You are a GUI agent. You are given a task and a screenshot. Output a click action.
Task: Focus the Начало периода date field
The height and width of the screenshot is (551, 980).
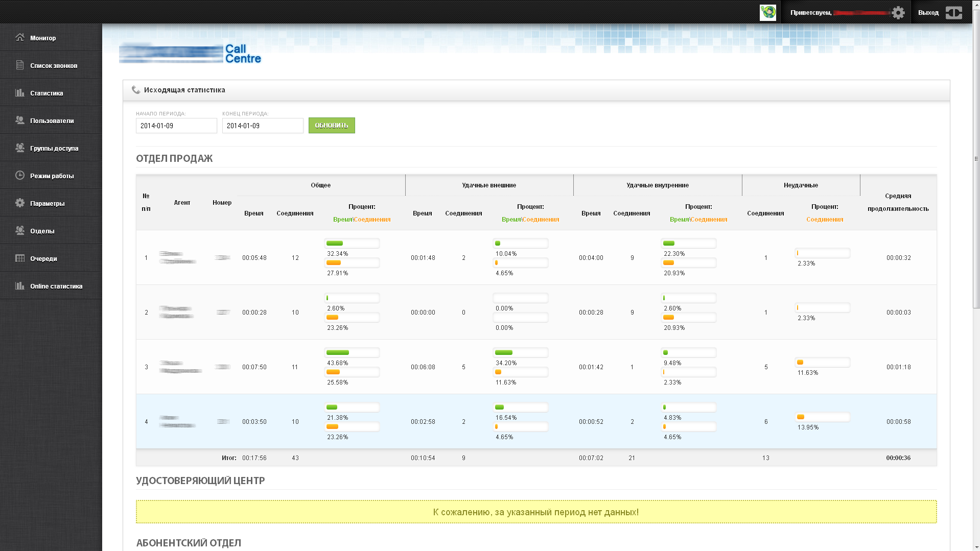click(x=176, y=126)
